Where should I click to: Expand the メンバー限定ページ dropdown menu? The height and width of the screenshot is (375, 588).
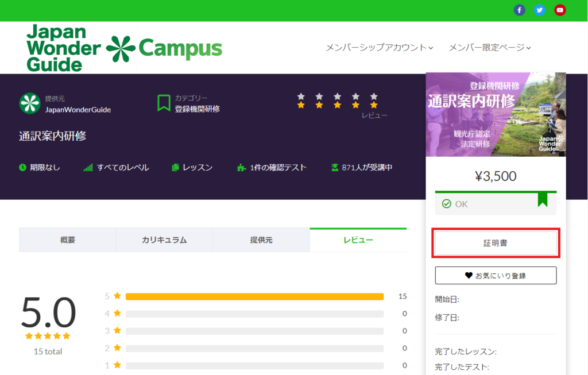pos(489,48)
